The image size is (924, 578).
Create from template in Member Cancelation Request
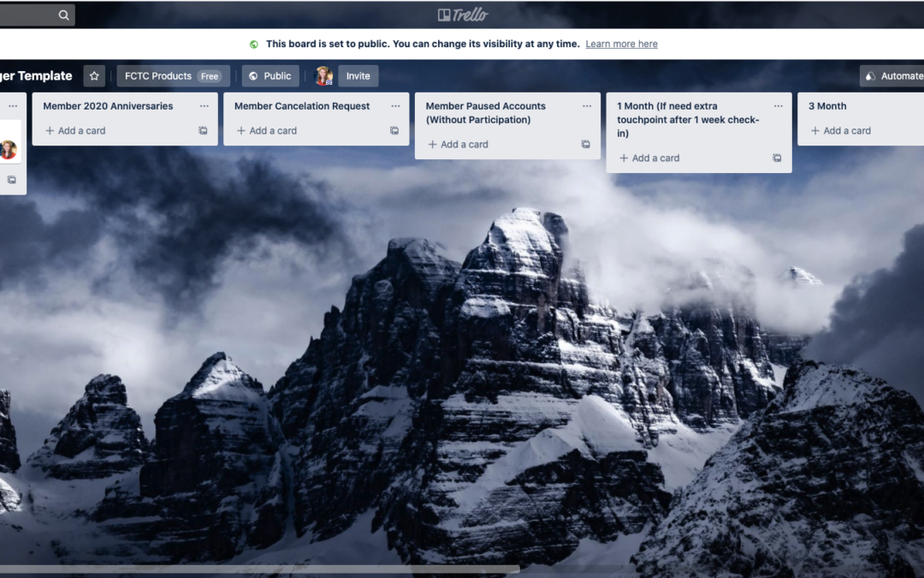point(394,131)
